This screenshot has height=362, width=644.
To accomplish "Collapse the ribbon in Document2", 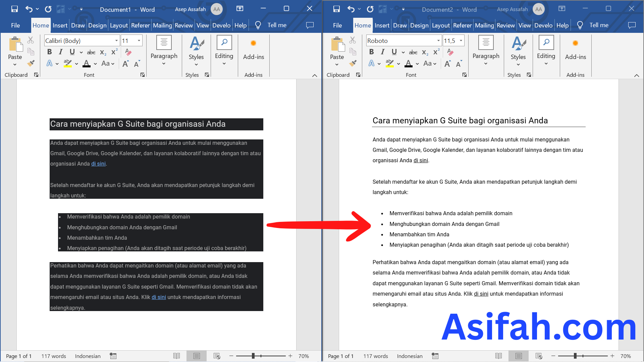I will 637,75.
